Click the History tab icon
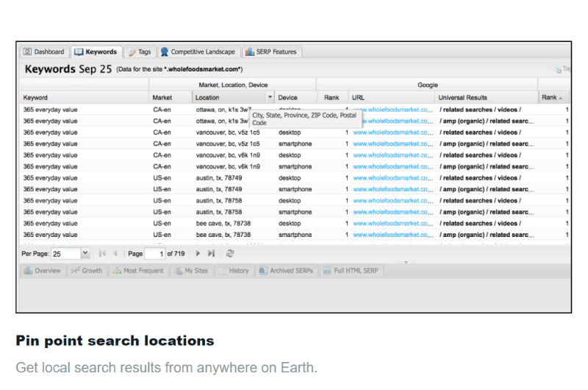Screen dimensions: 588x390 (223, 271)
